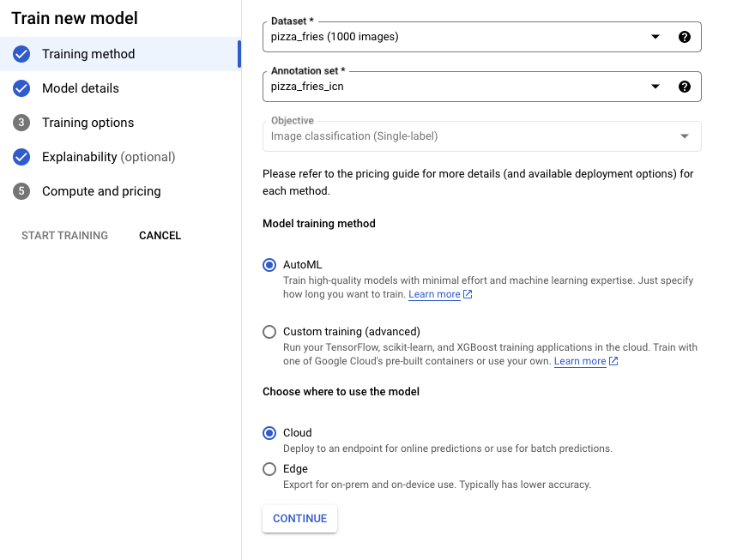Expand the Annotation set dropdown

[x=655, y=87]
